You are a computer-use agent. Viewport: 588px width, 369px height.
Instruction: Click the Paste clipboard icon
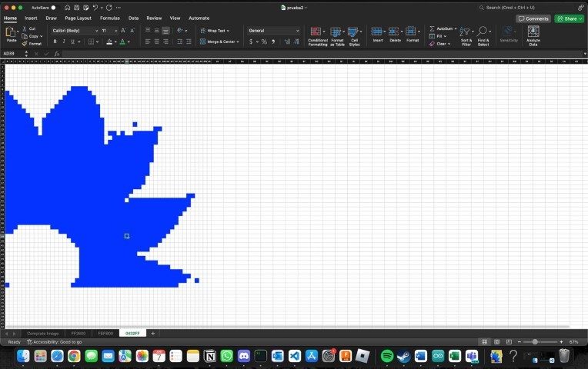point(11,32)
